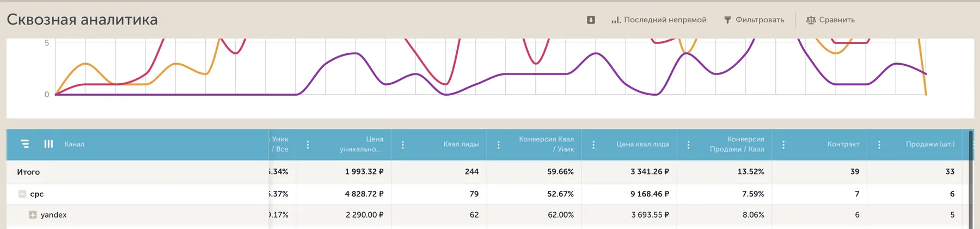Click the table vertical scrollbar
Viewport: 980px width, 229px height.
tap(970, 180)
